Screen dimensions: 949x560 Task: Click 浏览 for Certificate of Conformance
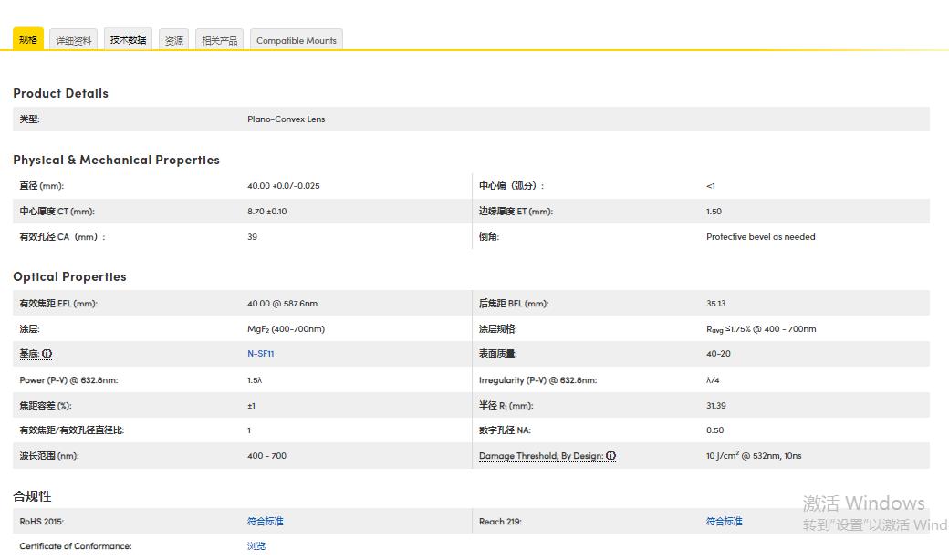255,546
